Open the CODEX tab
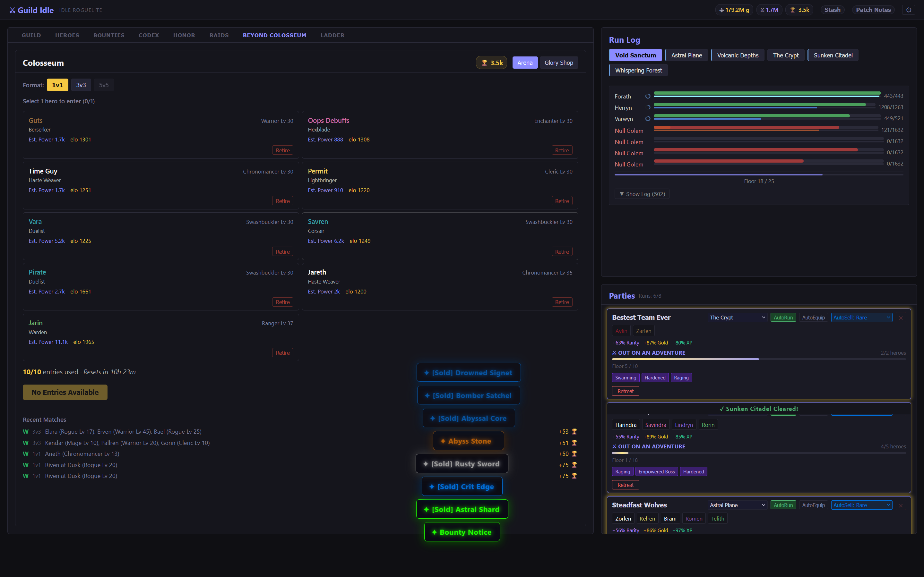This screenshot has height=577, width=924. click(149, 35)
